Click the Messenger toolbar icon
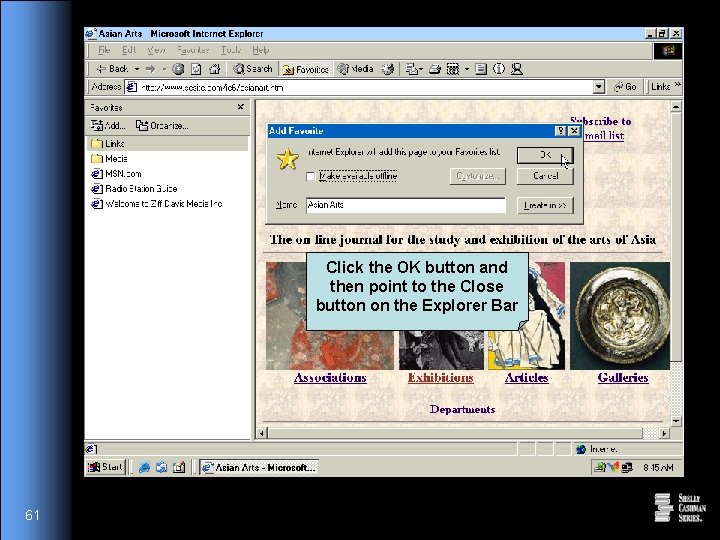Screen dimensions: 720x540 pos(517,69)
